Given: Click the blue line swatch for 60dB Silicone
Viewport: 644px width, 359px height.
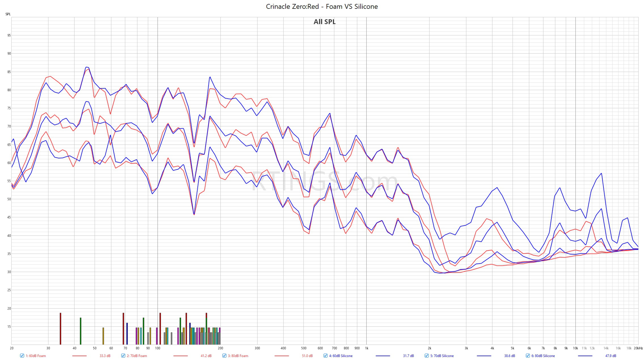Looking at the screenshot, I should (383, 356).
